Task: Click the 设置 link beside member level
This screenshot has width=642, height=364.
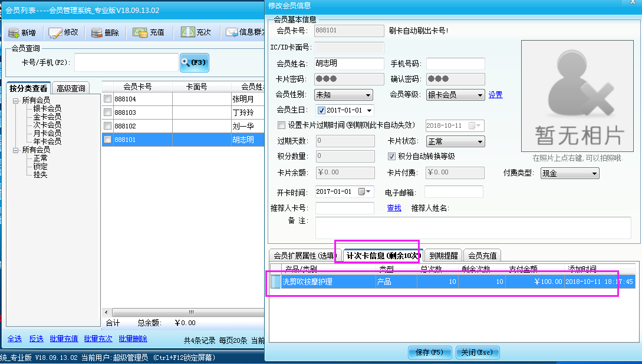Action: point(496,95)
